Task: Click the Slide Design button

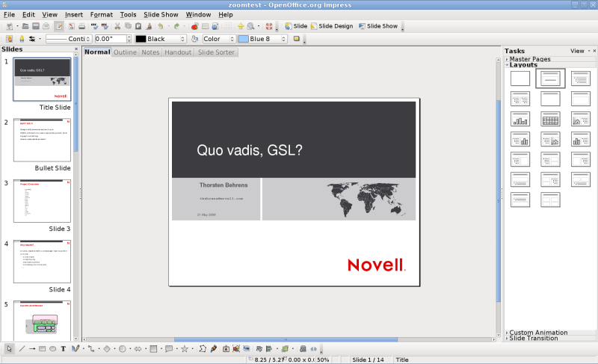Action: click(x=332, y=26)
